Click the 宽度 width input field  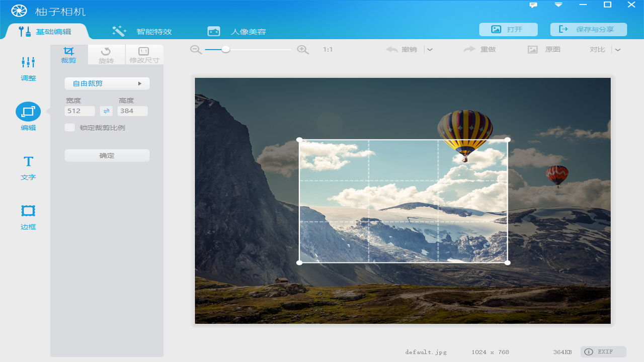(80, 111)
